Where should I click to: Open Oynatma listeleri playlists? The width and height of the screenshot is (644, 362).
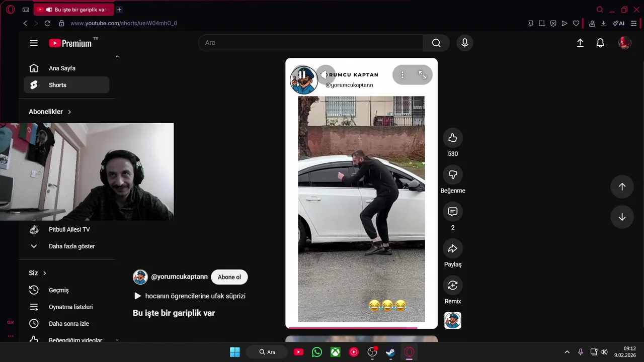[66, 307]
